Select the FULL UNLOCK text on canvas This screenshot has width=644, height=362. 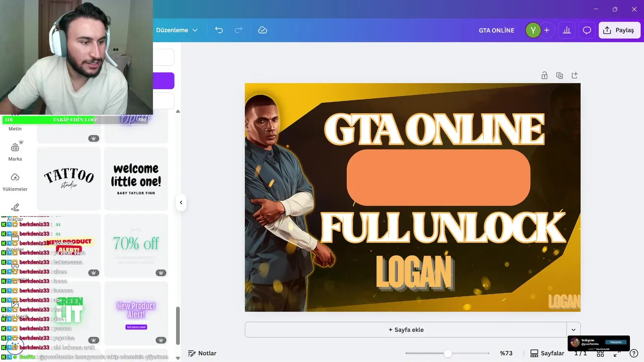443,227
